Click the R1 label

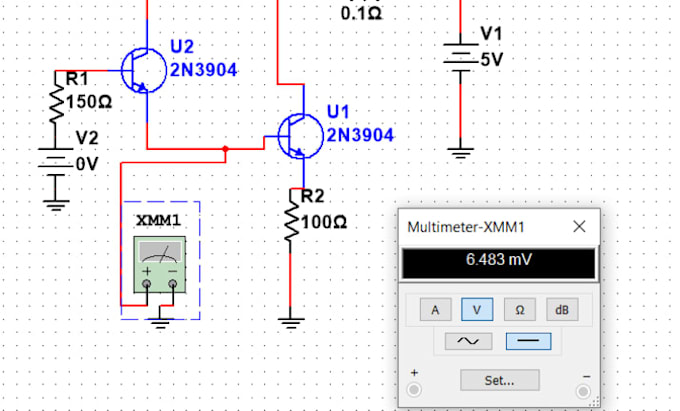pos(77,79)
